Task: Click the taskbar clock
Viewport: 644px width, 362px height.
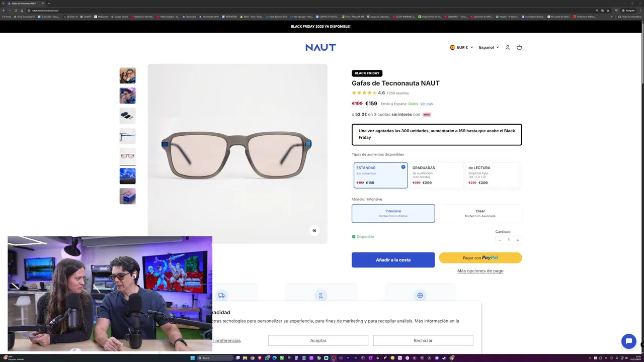Action: point(636,358)
